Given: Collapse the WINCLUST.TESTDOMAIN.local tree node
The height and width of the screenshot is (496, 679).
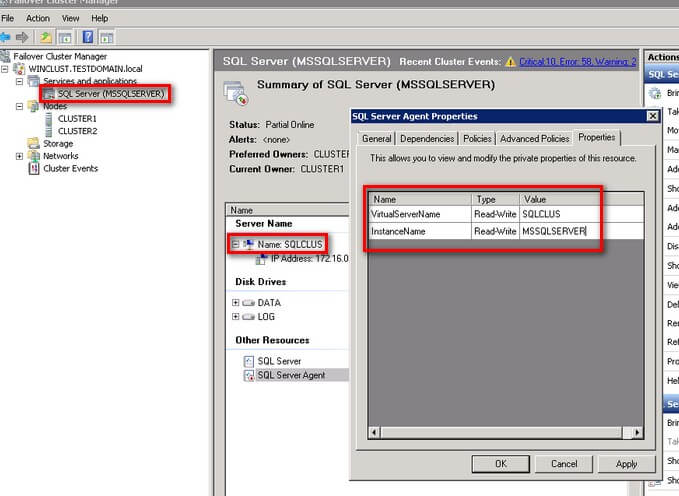Looking at the screenshot, I should 5,69.
